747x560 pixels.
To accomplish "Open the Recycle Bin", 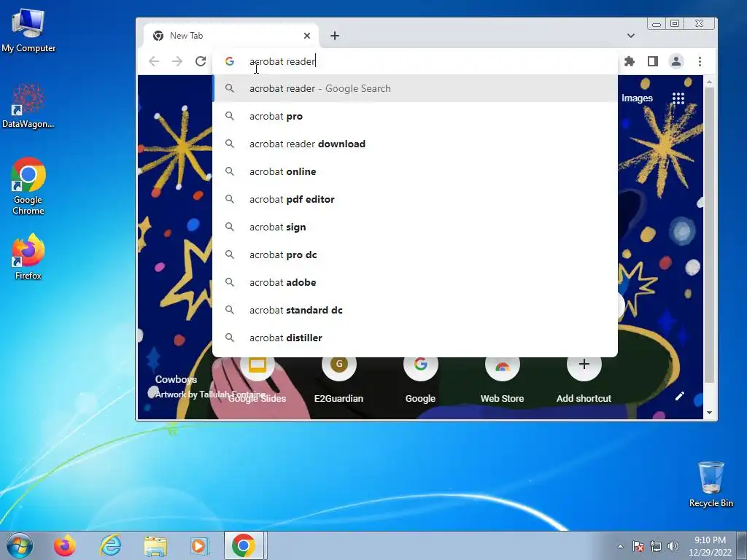I will point(711,484).
